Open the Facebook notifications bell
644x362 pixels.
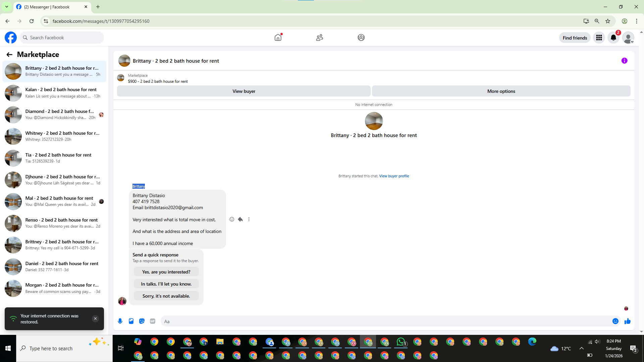click(613, 38)
